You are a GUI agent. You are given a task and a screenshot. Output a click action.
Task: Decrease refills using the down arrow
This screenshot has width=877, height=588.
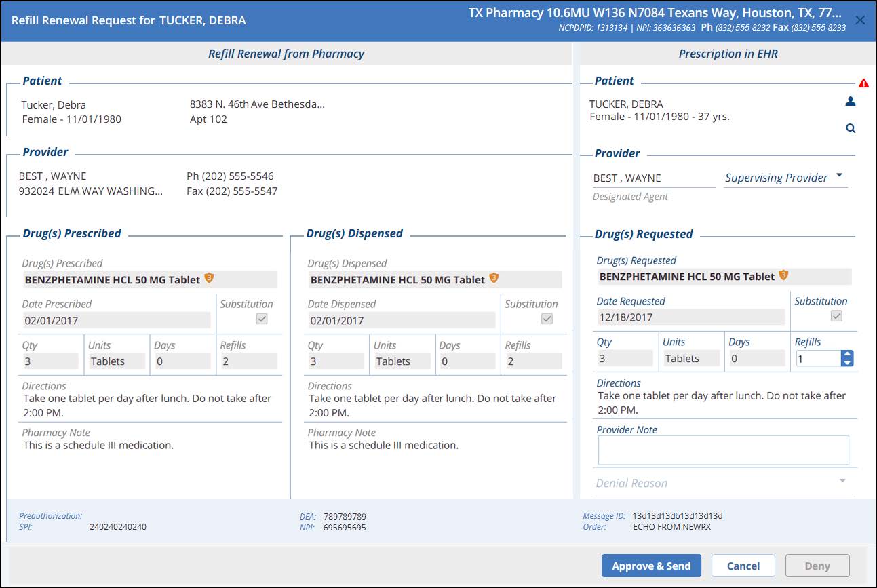(x=846, y=363)
